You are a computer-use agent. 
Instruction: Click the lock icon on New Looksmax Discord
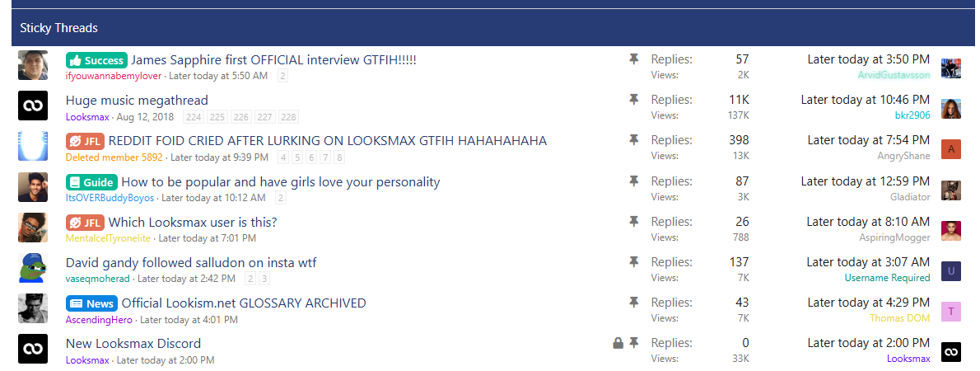pos(618,343)
